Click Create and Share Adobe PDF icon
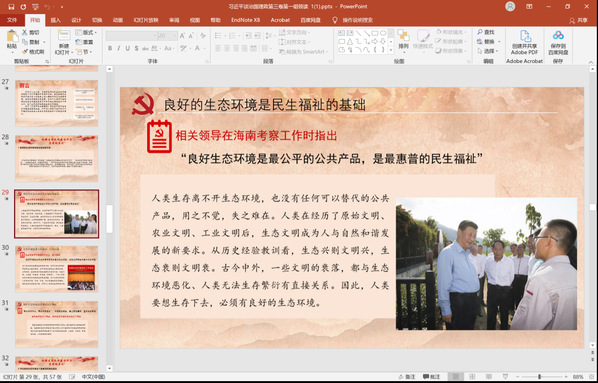 (x=525, y=36)
